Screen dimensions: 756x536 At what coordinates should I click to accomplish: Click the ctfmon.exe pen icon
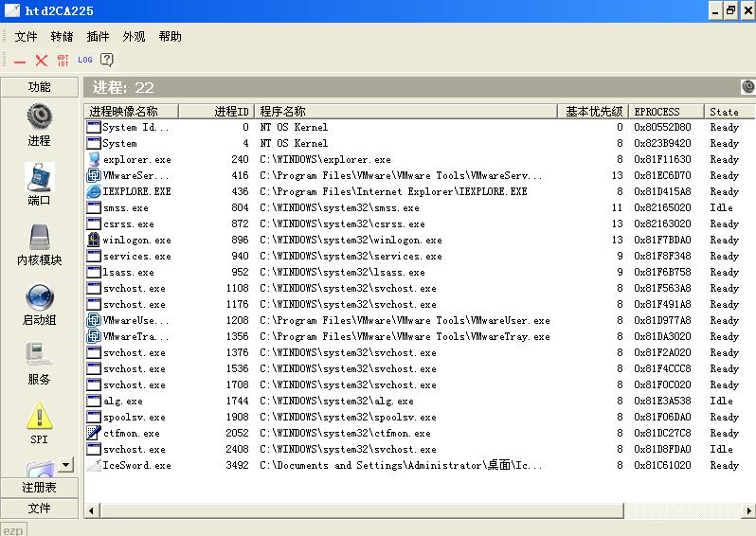(x=94, y=433)
